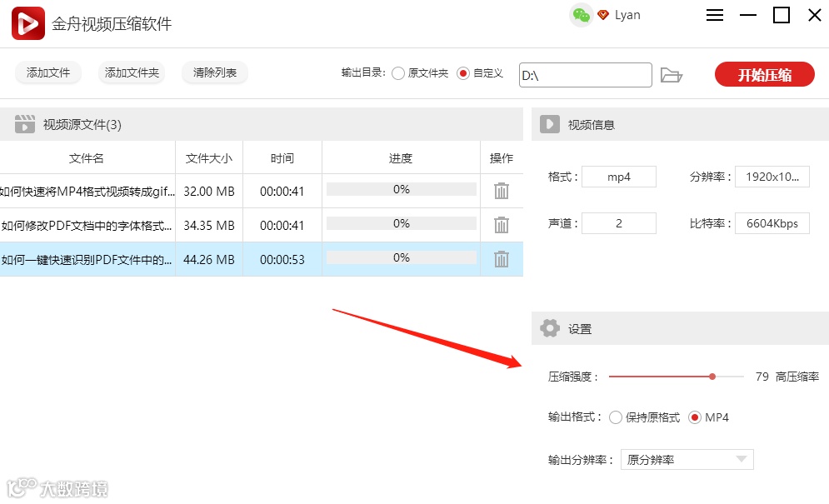This screenshot has height=504, width=829.
Task: Click the 比特率 6604Kbps field
Action: (x=772, y=223)
